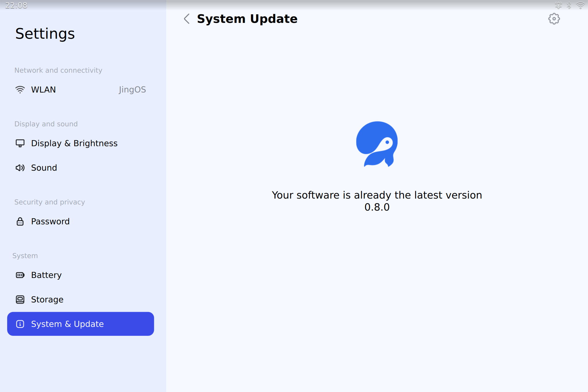Click the clock showing 22:08
Viewport: 588px width, 392px height.
[x=16, y=5]
